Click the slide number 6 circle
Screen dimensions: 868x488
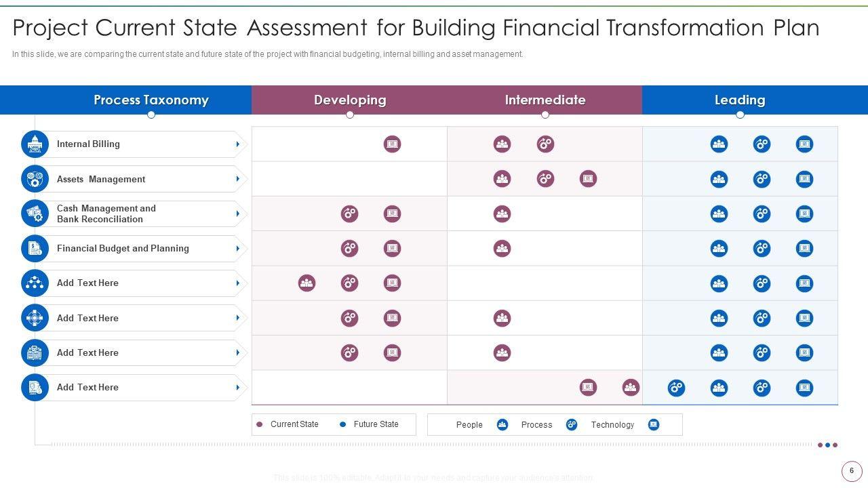pyautogui.click(x=852, y=471)
